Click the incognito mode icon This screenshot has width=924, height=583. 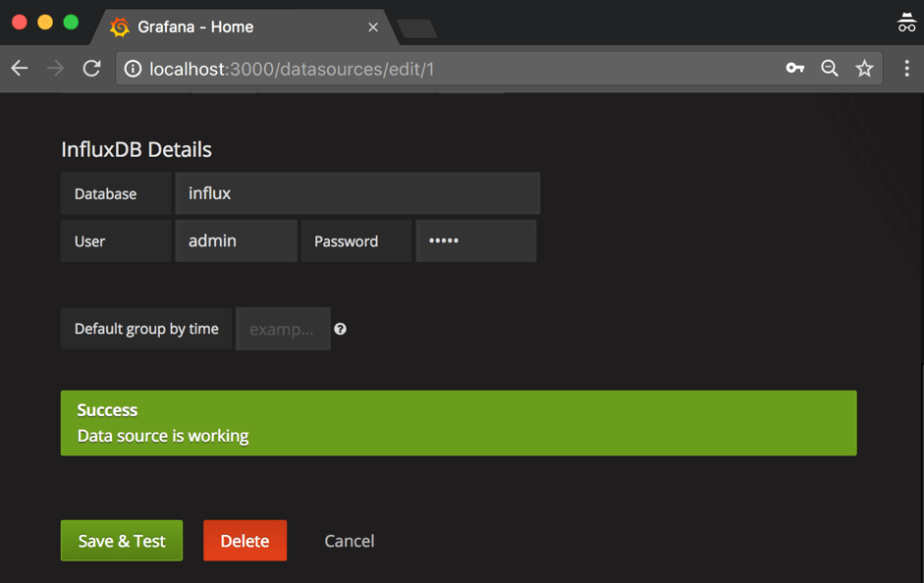906,23
